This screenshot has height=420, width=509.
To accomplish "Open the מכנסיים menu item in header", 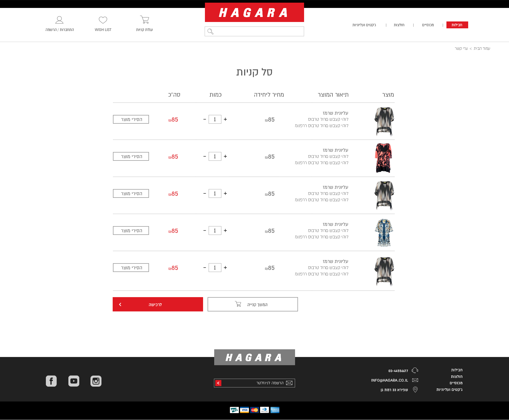I will pyautogui.click(x=428, y=25).
